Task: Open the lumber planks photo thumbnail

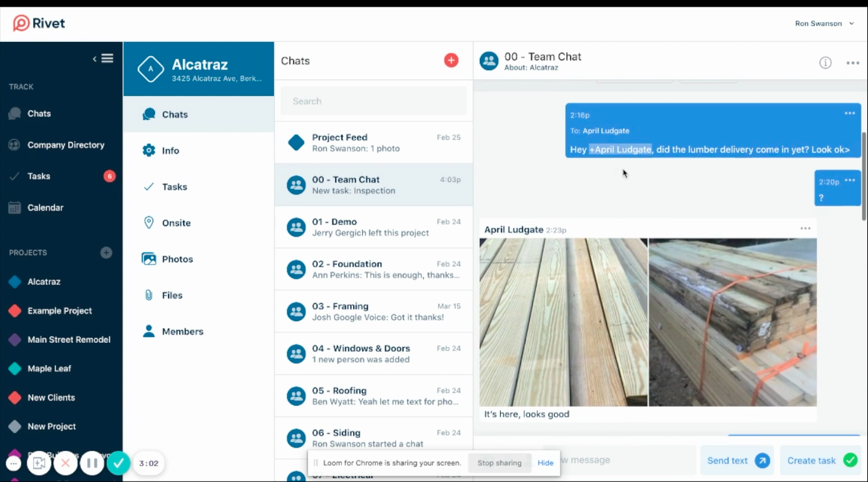Action: pos(564,322)
